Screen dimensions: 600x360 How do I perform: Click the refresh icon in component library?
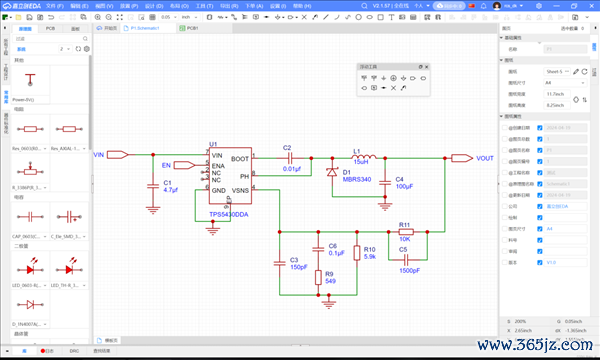tap(78, 49)
